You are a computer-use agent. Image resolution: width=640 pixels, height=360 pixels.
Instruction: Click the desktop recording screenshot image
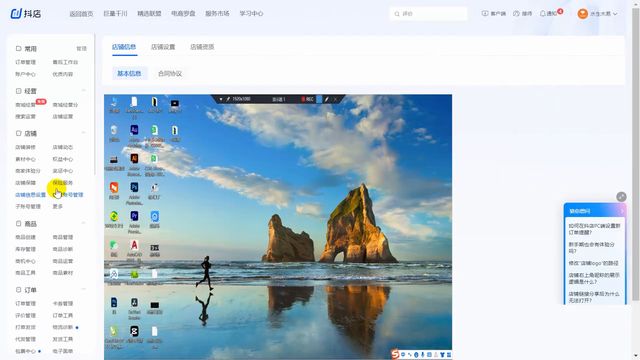(278, 227)
